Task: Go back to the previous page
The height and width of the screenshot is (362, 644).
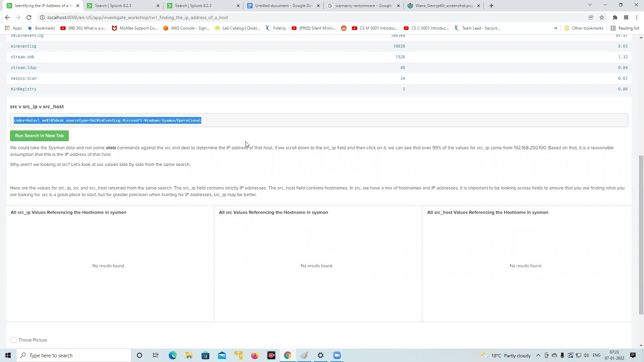Action: point(7,17)
